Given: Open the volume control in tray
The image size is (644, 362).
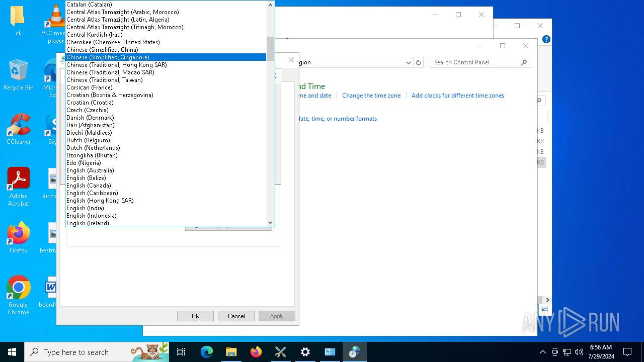Looking at the screenshot, I should point(579,352).
